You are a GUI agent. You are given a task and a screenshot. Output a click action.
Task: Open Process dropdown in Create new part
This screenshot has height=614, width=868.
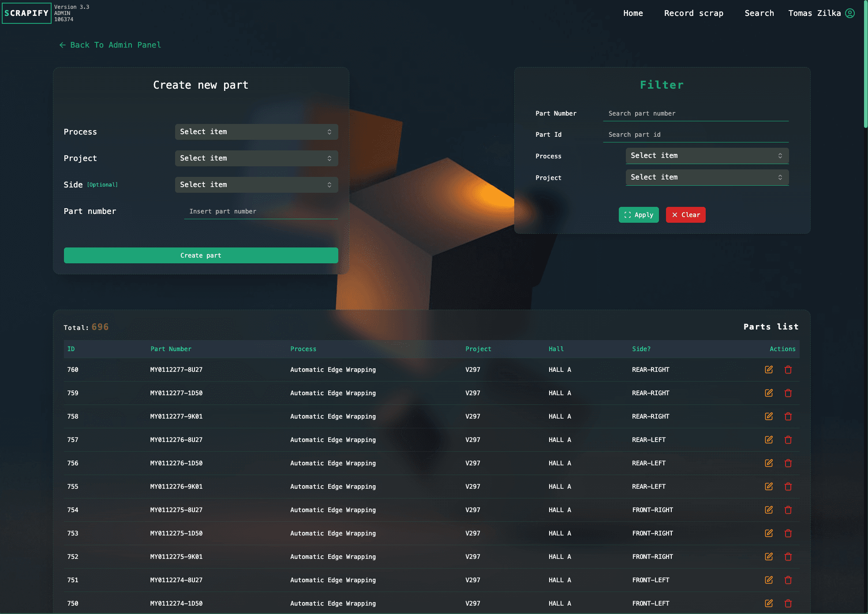click(256, 132)
